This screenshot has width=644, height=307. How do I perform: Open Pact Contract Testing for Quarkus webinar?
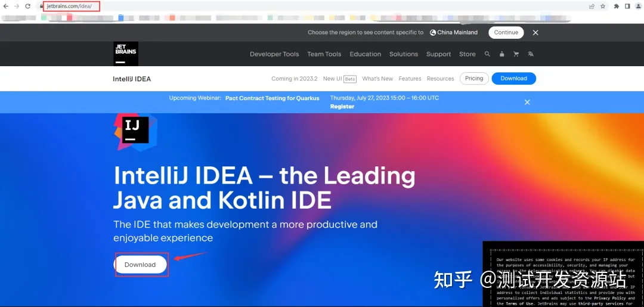(273, 98)
